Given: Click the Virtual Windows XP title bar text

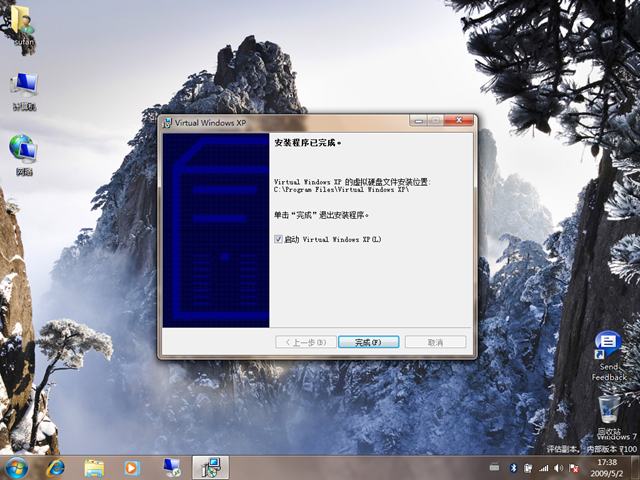Looking at the screenshot, I should coord(210,123).
